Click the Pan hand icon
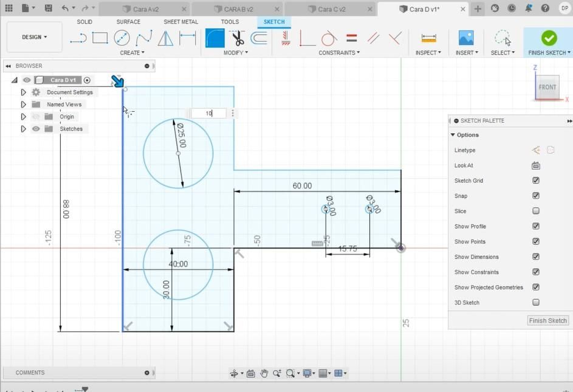 tap(264, 373)
